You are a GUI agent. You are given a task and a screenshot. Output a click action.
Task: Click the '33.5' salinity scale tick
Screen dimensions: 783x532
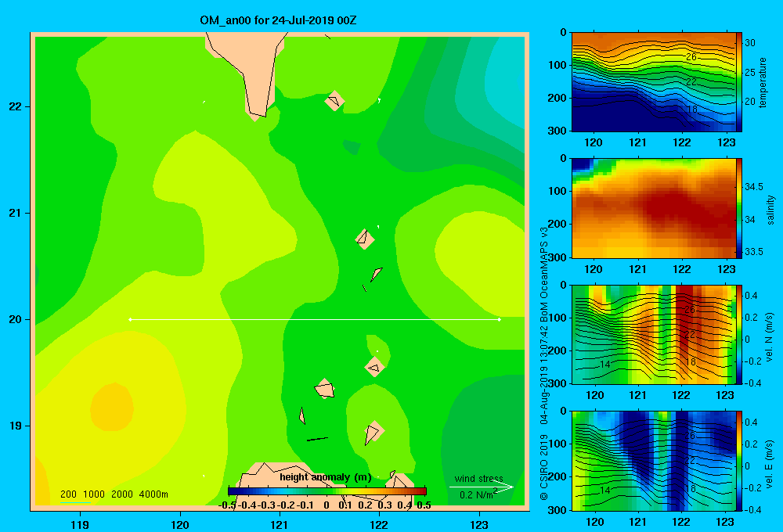coord(753,252)
